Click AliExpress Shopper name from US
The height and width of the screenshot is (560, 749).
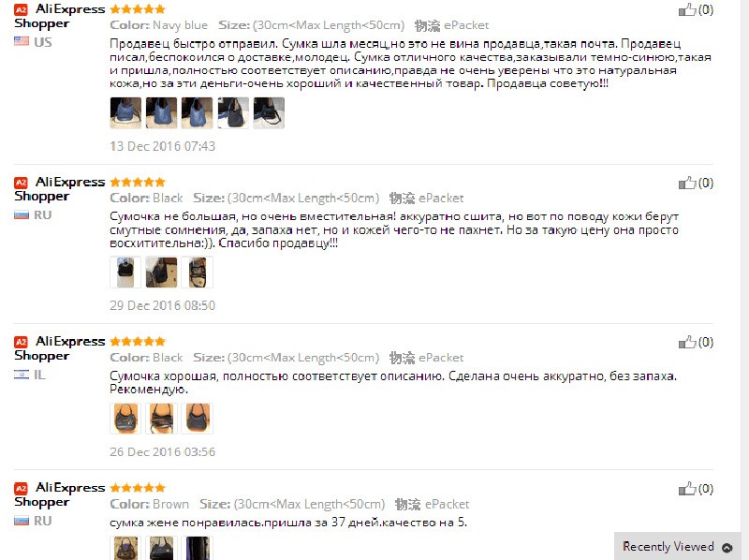59,16
